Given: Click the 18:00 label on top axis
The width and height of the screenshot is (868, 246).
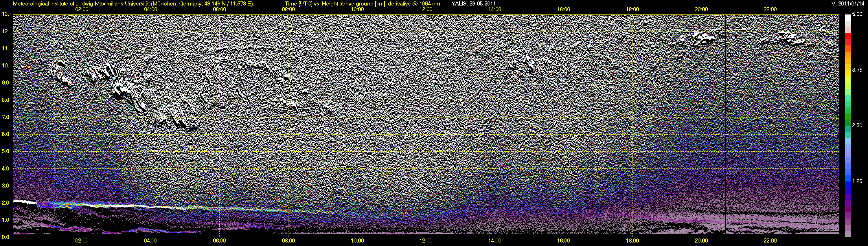Looking at the screenshot, I should click(632, 10).
